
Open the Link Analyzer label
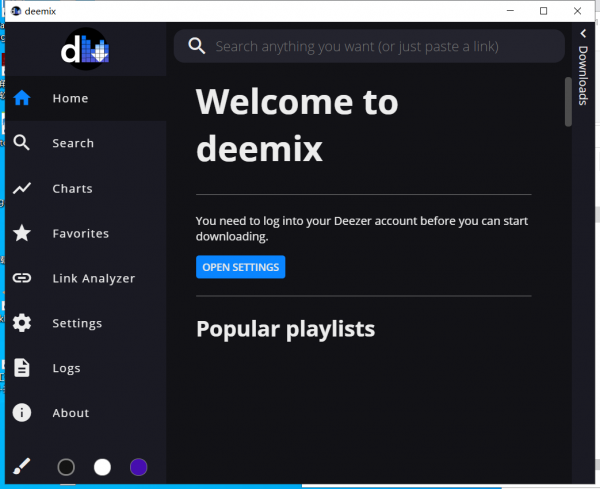tap(94, 279)
